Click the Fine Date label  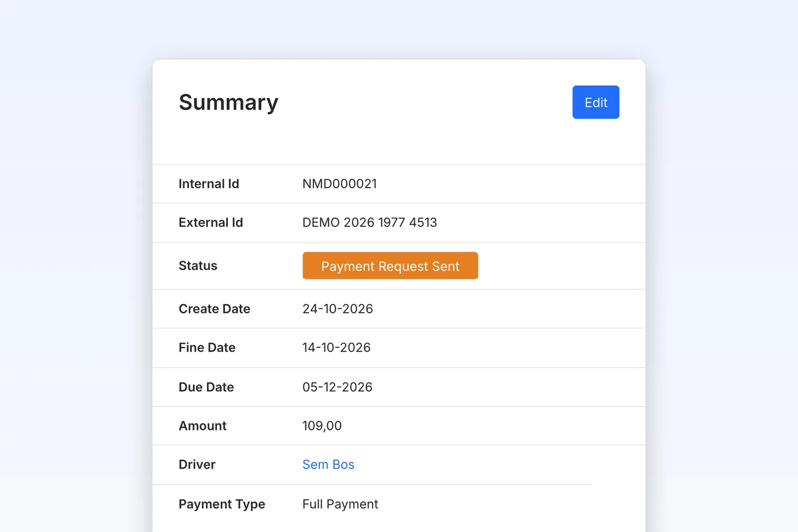coord(207,347)
